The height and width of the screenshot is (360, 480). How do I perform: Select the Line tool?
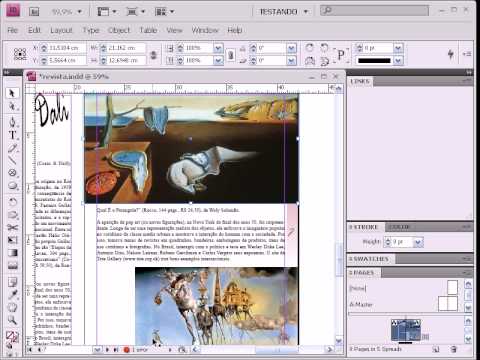click(12, 161)
